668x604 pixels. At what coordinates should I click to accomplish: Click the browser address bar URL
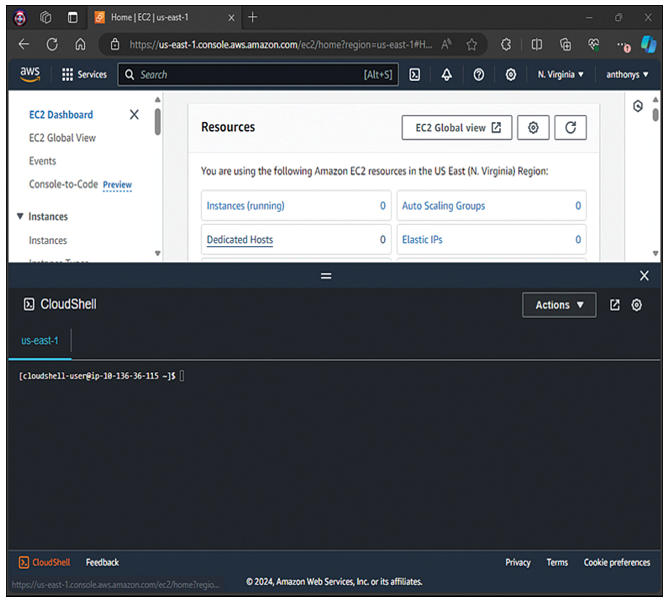280,44
